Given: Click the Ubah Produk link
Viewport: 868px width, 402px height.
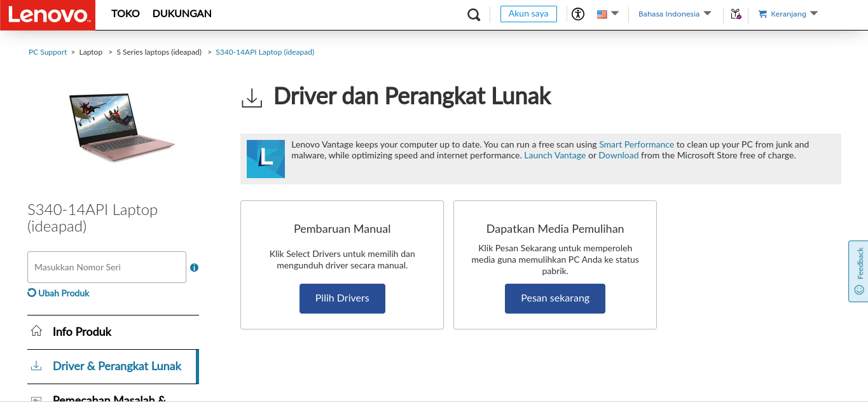Looking at the screenshot, I should tap(64, 293).
